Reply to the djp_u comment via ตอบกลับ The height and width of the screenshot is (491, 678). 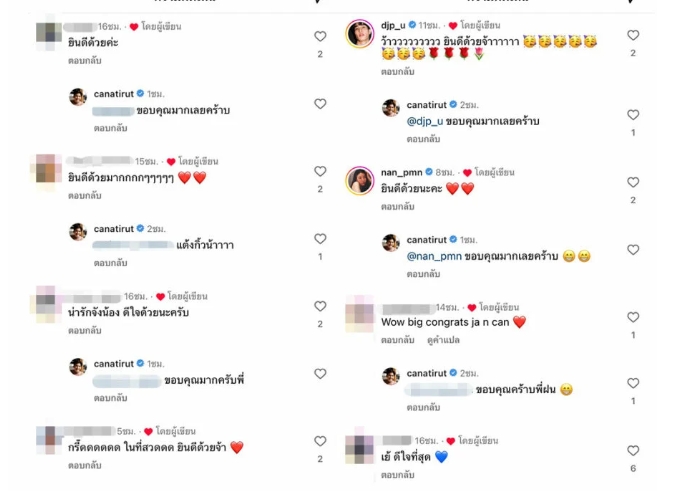(x=397, y=72)
